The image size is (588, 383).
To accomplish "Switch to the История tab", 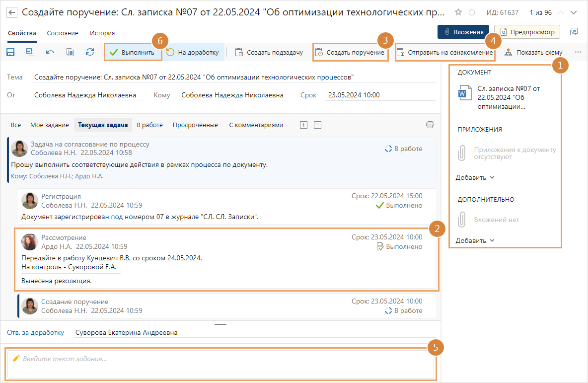I will pos(102,33).
